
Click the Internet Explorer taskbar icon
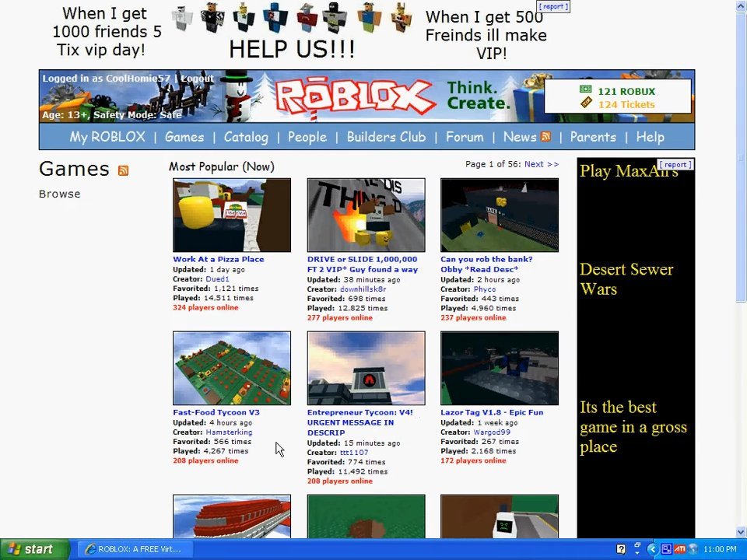[90, 549]
